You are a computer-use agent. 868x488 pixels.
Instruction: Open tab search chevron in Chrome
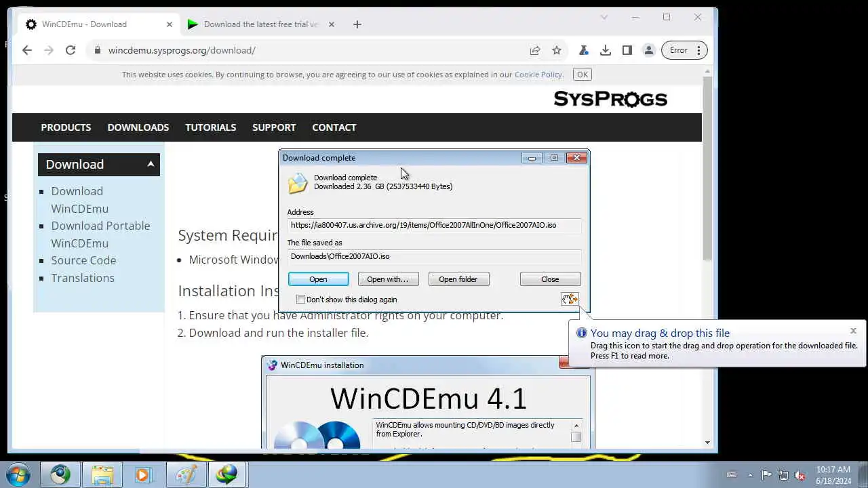(x=604, y=17)
